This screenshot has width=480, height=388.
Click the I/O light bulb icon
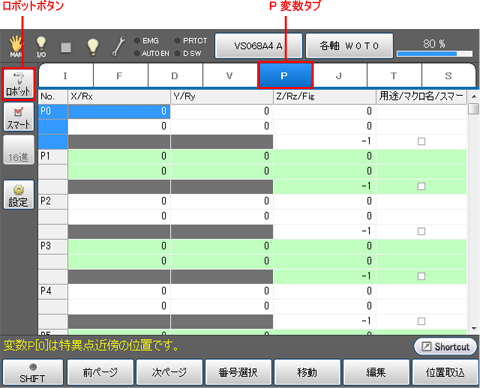(41, 47)
